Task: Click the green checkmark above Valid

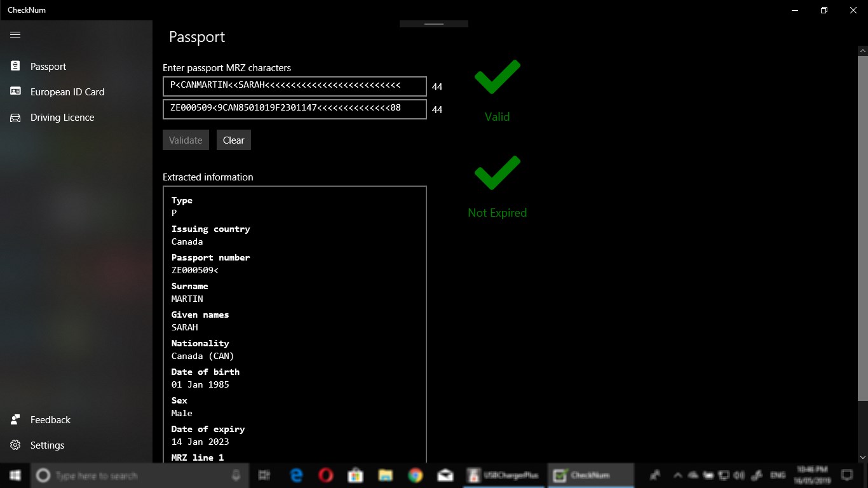Action: click(497, 77)
